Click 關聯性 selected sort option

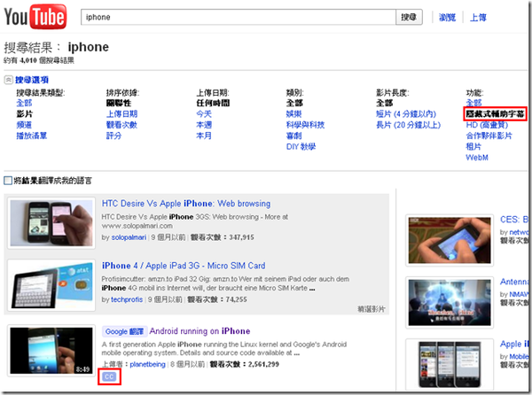click(119, 103)
